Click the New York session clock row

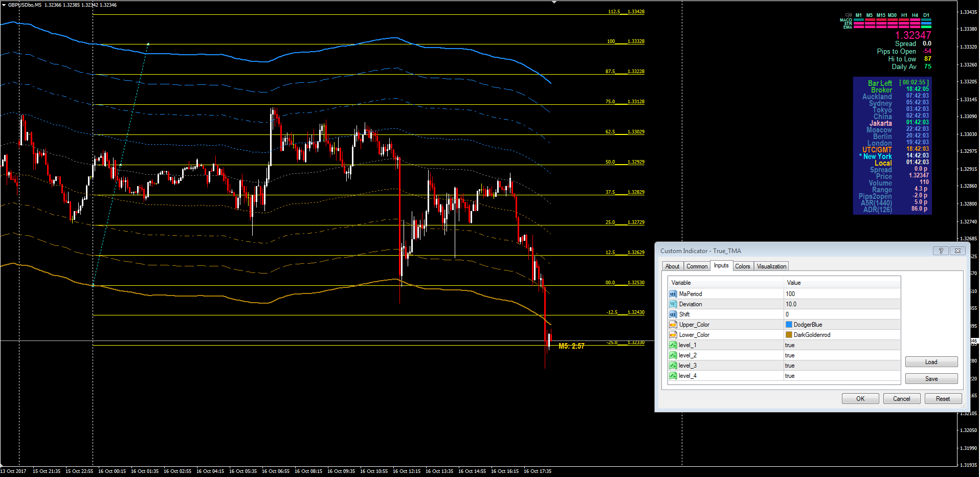(895, 156)
